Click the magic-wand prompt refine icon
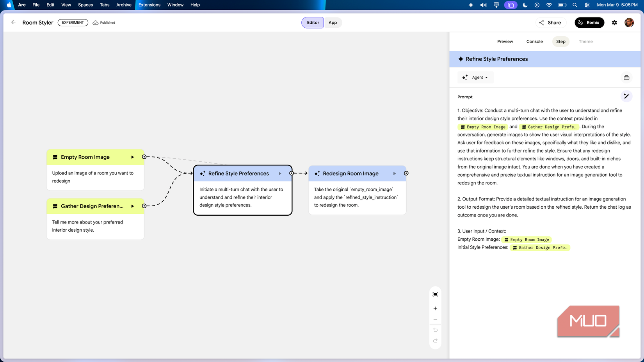 click(626, 96)
